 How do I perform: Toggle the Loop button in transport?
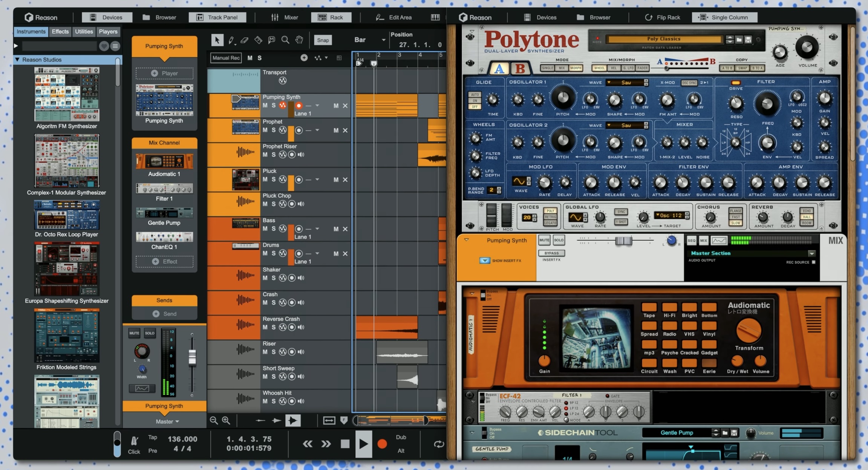coord(439,444)
